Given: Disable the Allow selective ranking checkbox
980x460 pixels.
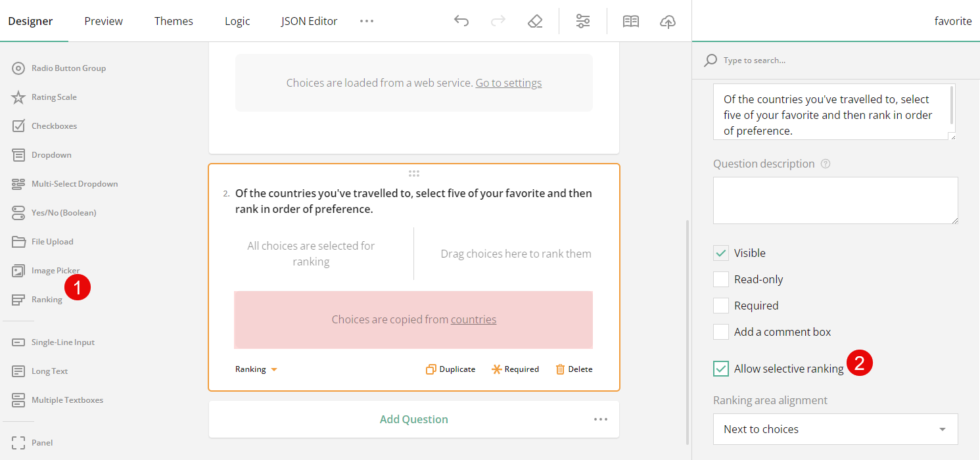Looking at the screenshot, I should [720, 368].
